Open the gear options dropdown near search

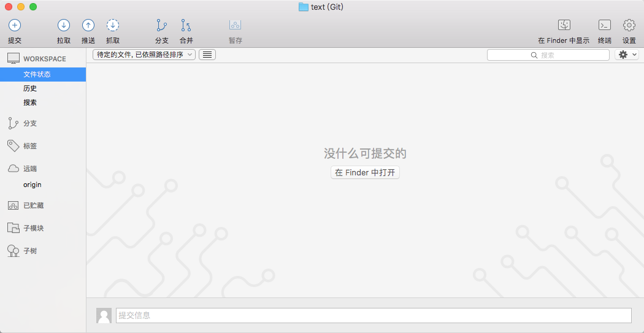click(x=627, y=55)
